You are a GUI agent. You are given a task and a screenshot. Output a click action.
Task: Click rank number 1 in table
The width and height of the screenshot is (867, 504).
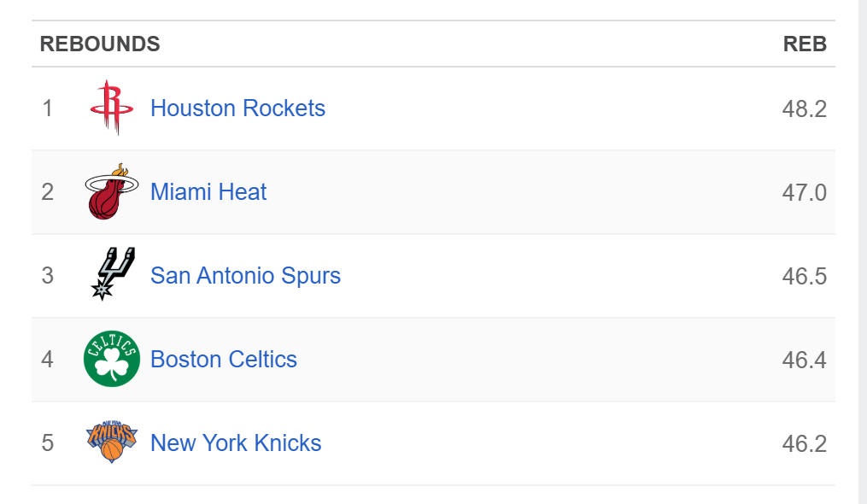pos(47,108)
